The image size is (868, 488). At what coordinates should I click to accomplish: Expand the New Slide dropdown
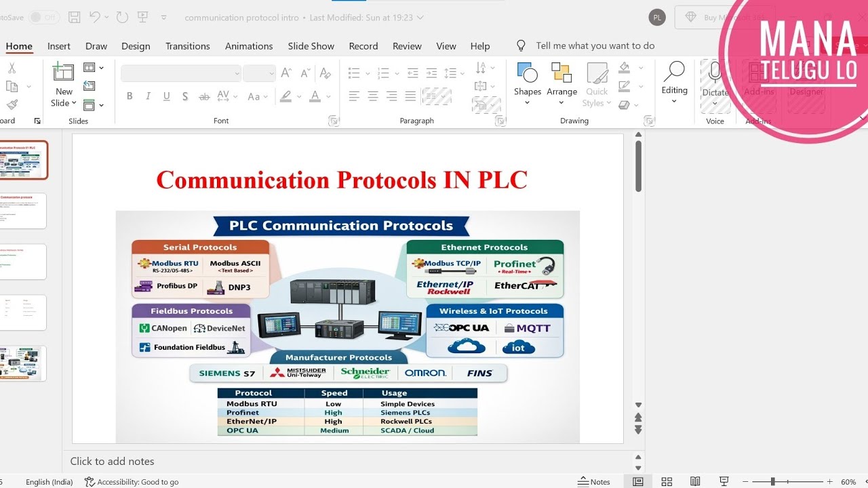point(64,103)
